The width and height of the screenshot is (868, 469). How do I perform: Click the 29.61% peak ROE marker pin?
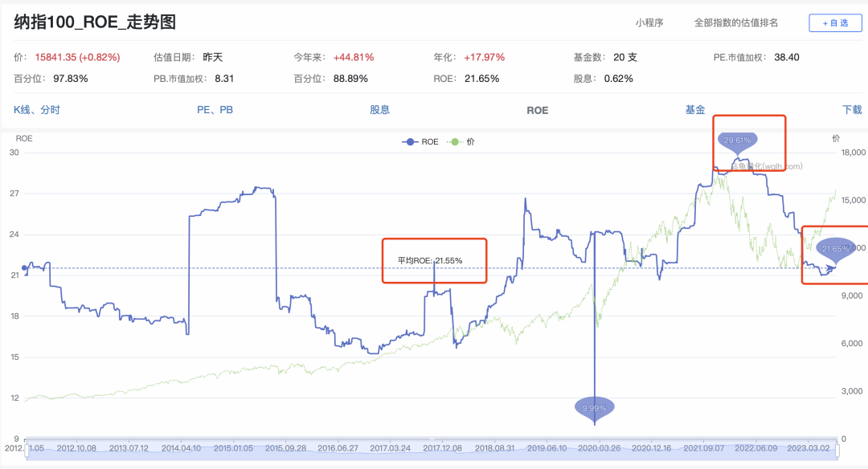click(737, 141)
